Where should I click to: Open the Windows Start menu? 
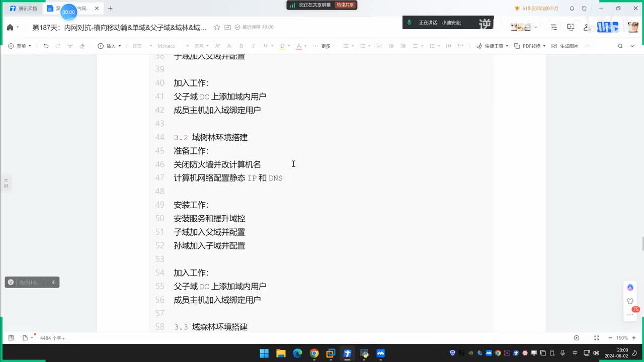pos(264,353)
